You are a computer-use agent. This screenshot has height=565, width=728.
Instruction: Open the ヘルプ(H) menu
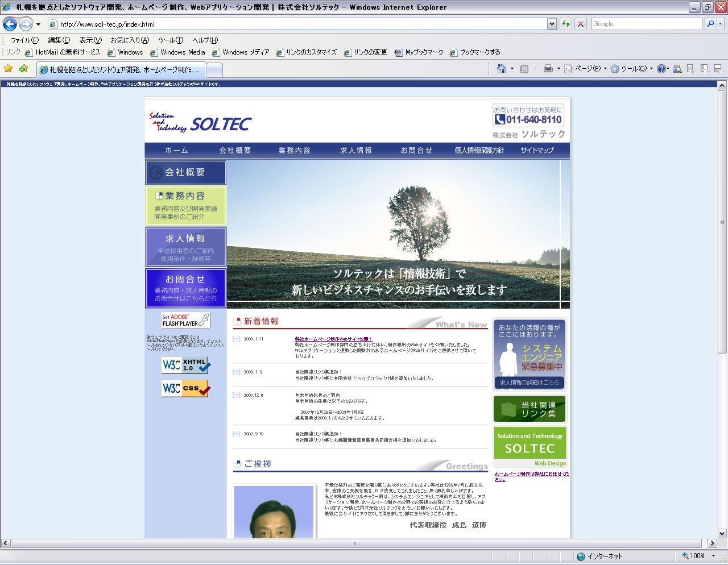(x=205, y=40)
